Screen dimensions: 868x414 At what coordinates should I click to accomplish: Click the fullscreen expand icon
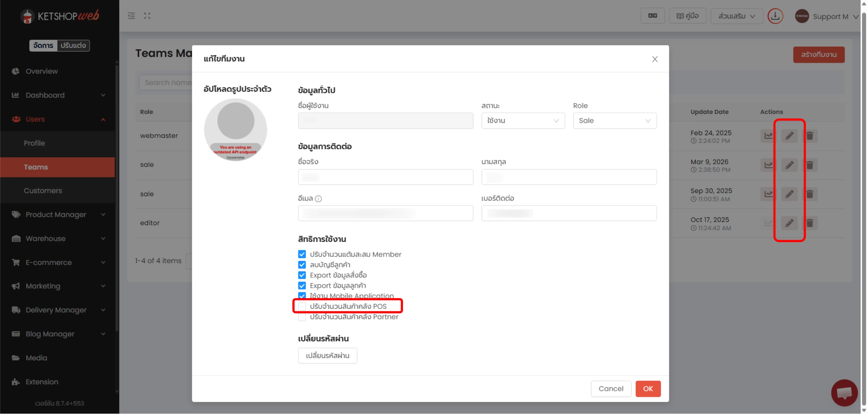click(x=147, y=16)
